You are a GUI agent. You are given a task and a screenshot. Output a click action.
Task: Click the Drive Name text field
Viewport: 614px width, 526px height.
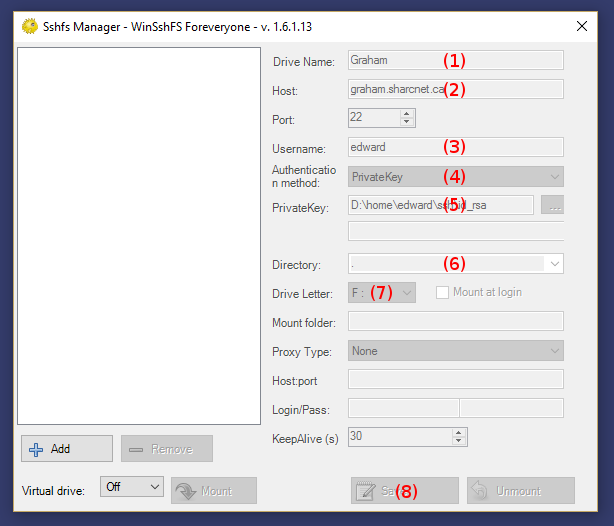coord(455,60)
